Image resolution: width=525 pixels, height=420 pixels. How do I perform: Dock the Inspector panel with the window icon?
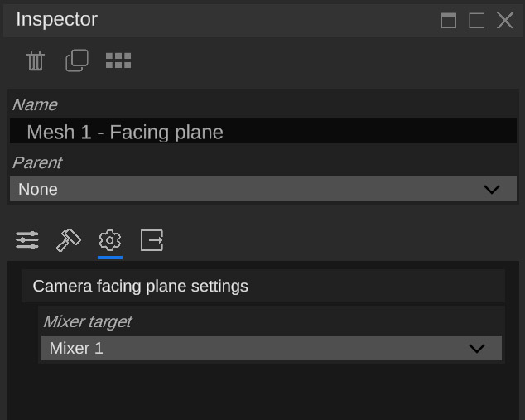(449, 21)
